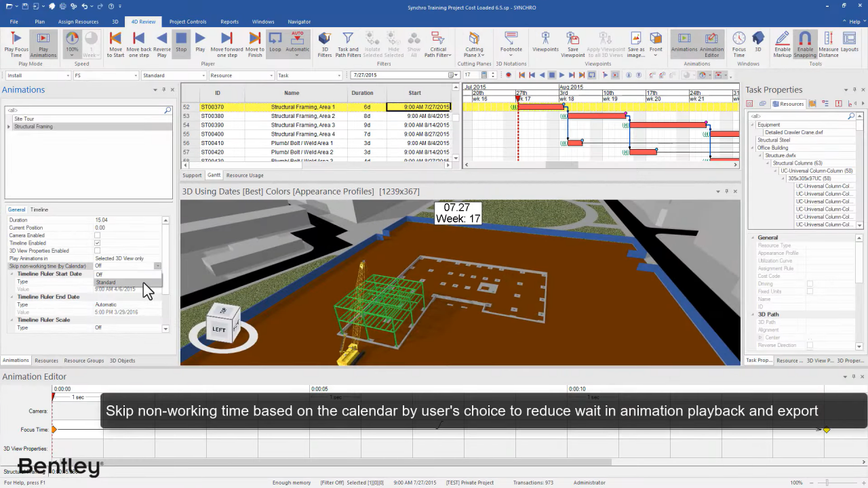Click the Focus Time end keyframe marker
This screenshot has height=488, width=868.
827,430
